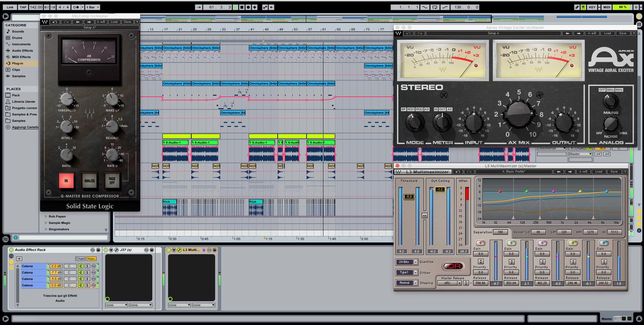Click the L3 Out Ceiling slider handle at -1.2
The image size is (644, 325).
(x=440, y=189)
